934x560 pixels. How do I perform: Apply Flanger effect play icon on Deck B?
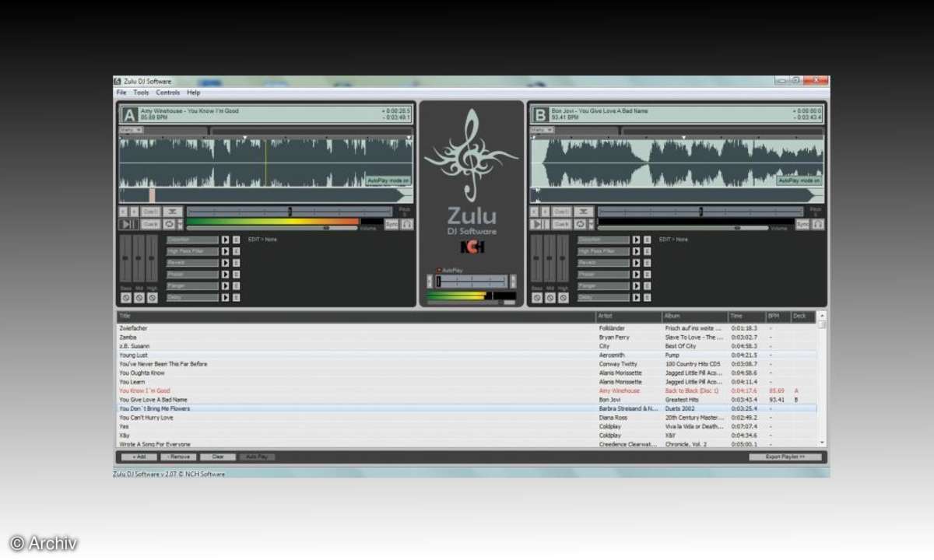pyautogui.click(x=636, y=286)
